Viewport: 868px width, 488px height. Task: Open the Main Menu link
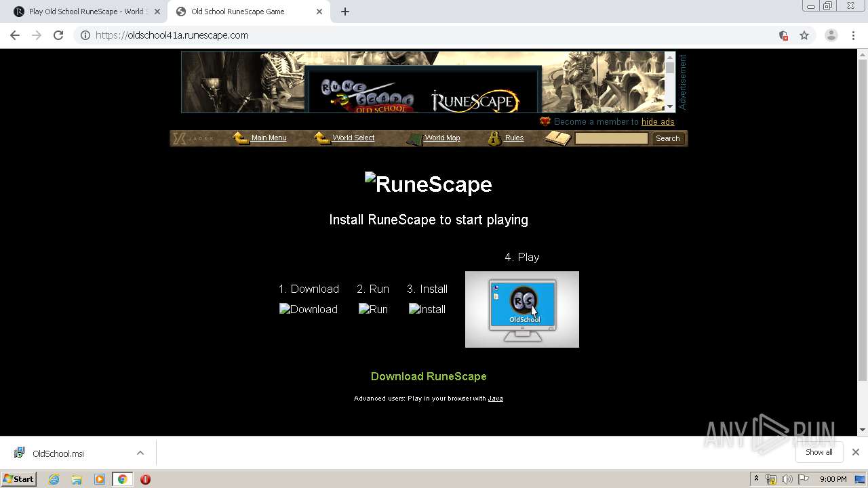click(269, 138)
